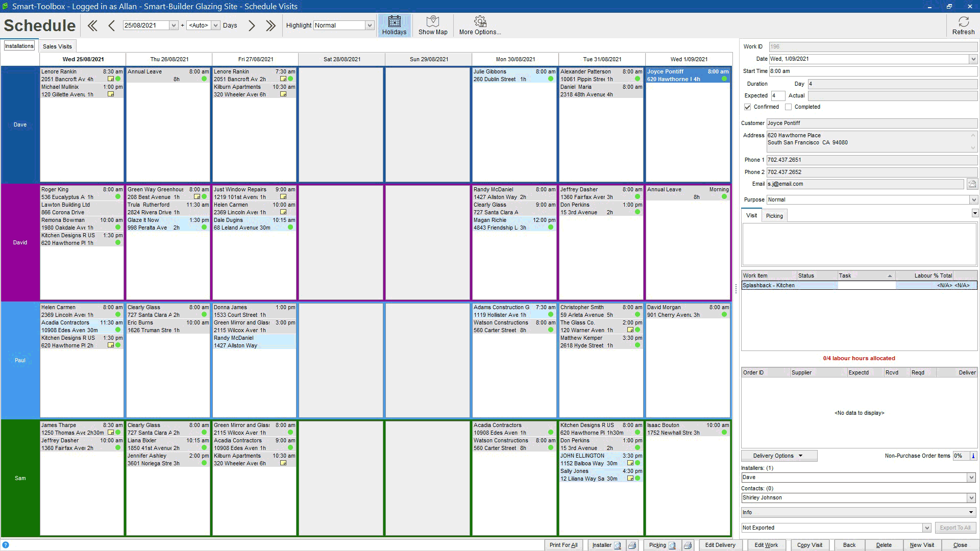The image size is (980, 551).
Task: Open the Highlight dropdown set to Normal
Action: point(370,26)
